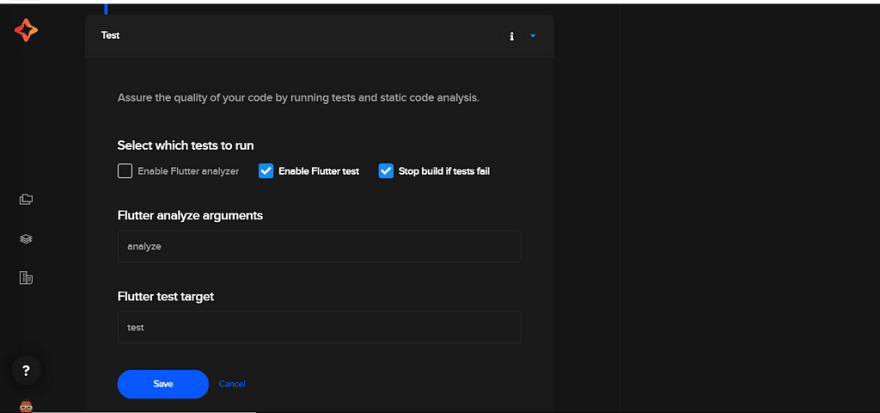Screen dimensions: 880x413
Task: Open the building teams icon in sidebar
Action: [x=26, y=277]
